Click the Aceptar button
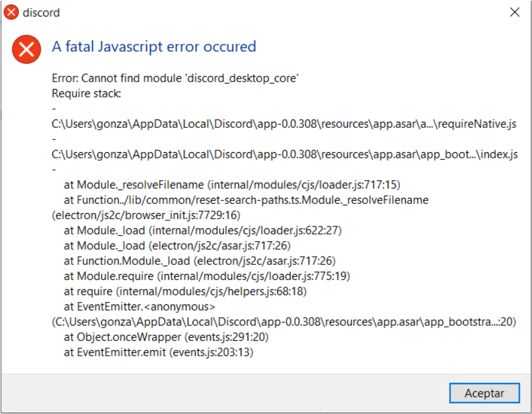This screenshot has width=532, height=414. 484,393
